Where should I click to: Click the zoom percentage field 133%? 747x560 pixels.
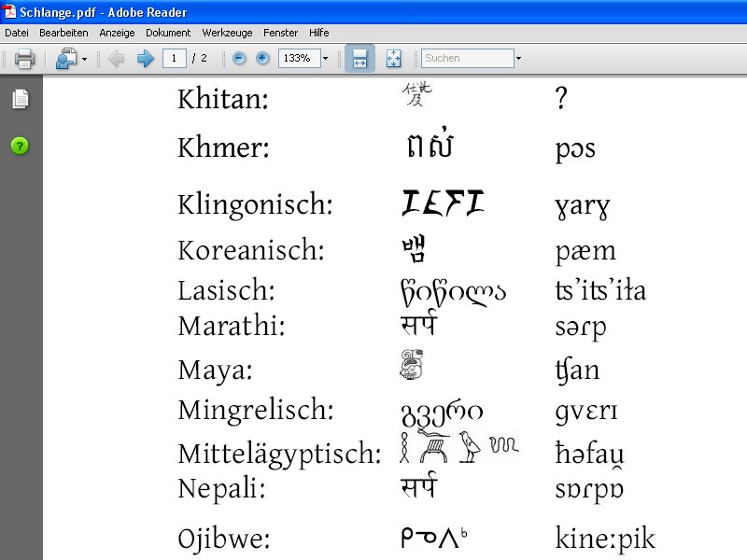(299, 58)
